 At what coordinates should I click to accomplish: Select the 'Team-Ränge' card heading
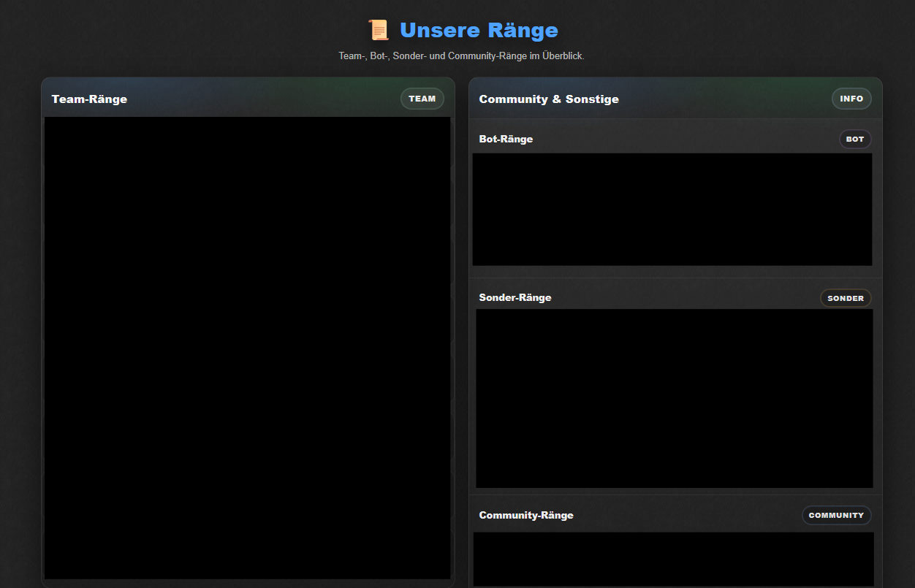click(89, 99)
